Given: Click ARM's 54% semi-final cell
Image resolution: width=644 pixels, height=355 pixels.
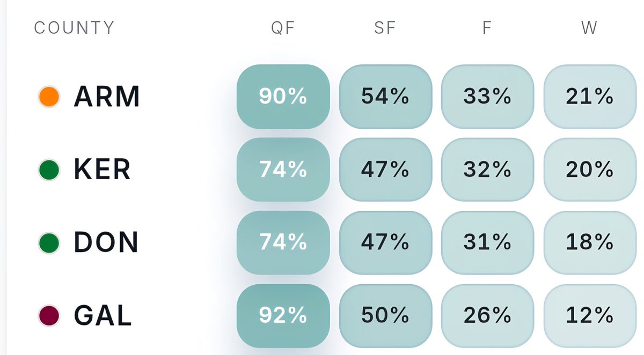Looking at the screenshot, I should tap(385, 97).
